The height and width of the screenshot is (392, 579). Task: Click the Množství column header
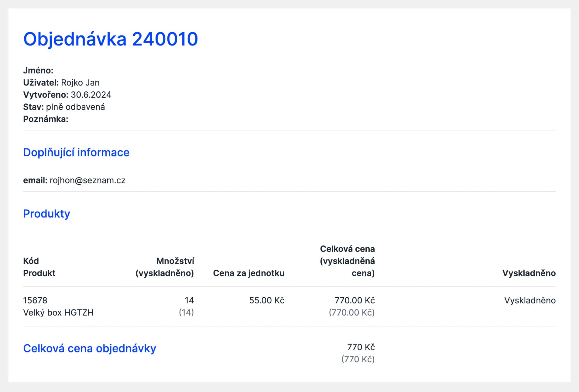click(x=175, y=261)
